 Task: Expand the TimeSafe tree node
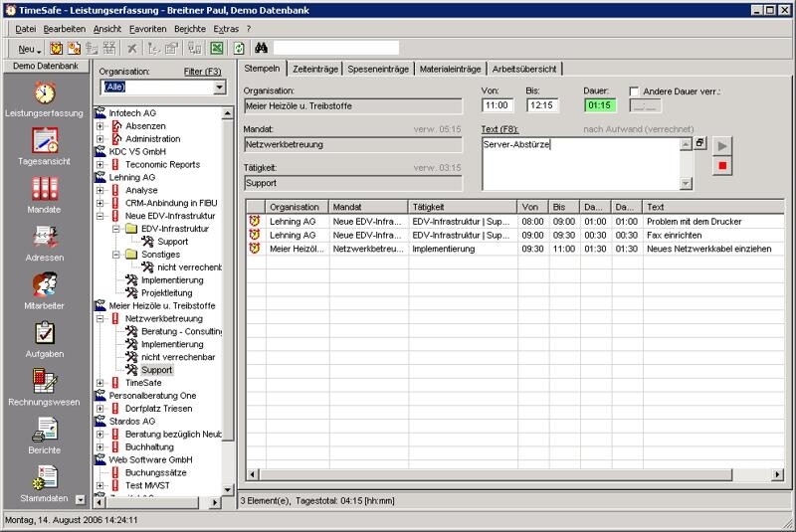[100, 383]
